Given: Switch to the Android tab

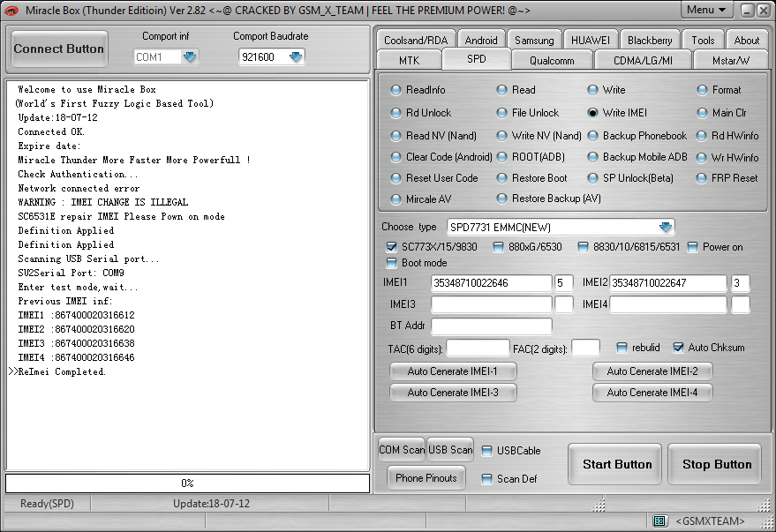Looking at the screenshot, I should [481, 40].
